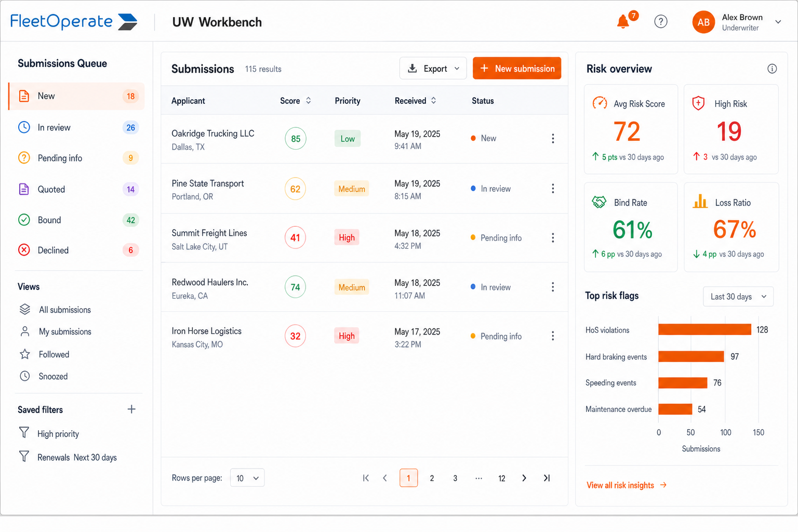Click the Applicant column header

point(188,101)
